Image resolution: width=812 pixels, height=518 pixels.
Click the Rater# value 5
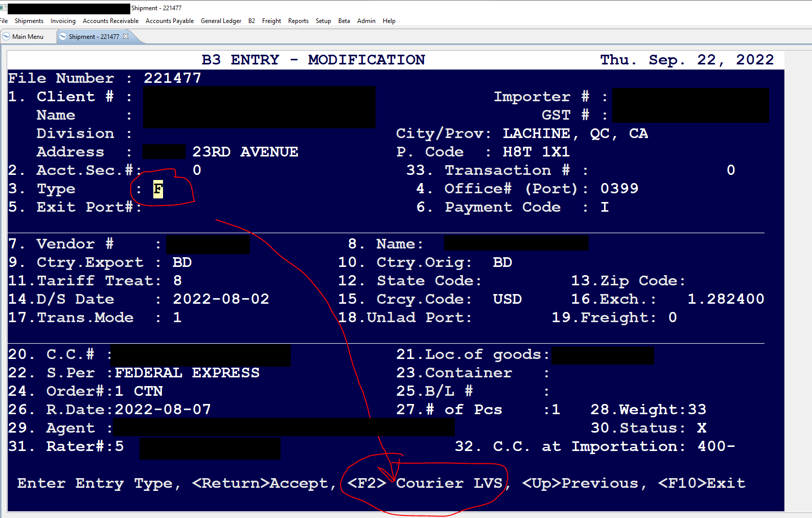[119, 446]
